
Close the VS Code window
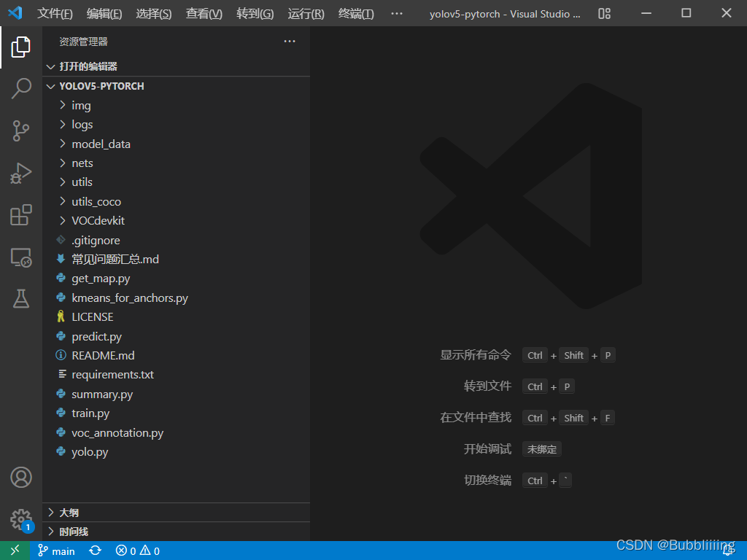coord(726,13)
